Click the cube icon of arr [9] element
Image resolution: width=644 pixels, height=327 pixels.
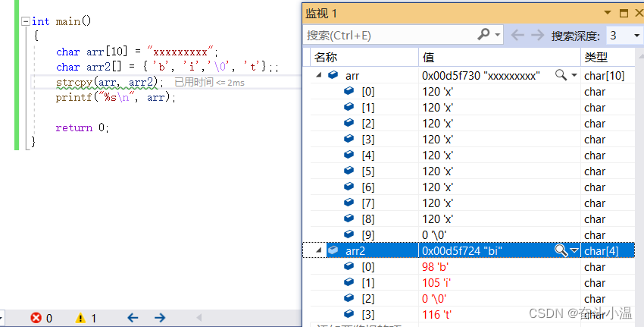tap(349, 234)
